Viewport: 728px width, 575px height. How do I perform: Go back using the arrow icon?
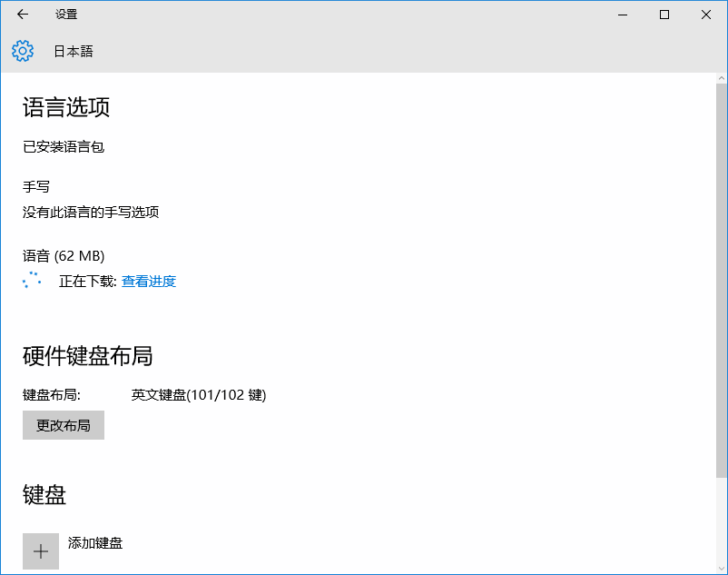pos(23,15)
